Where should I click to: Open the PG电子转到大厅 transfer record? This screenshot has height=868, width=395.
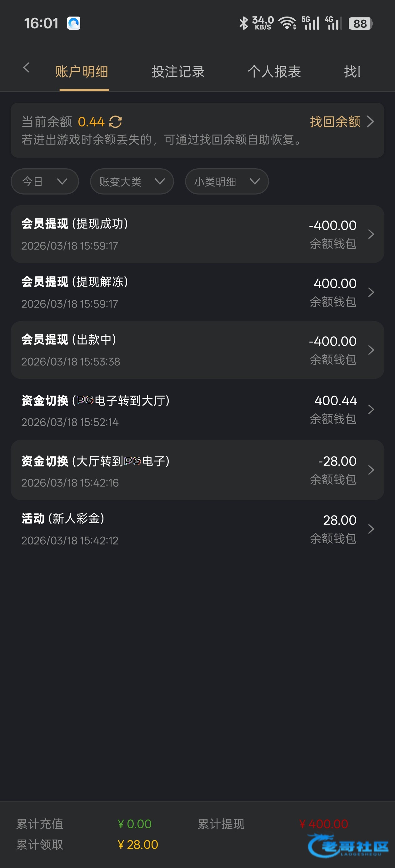pos(197,409)
